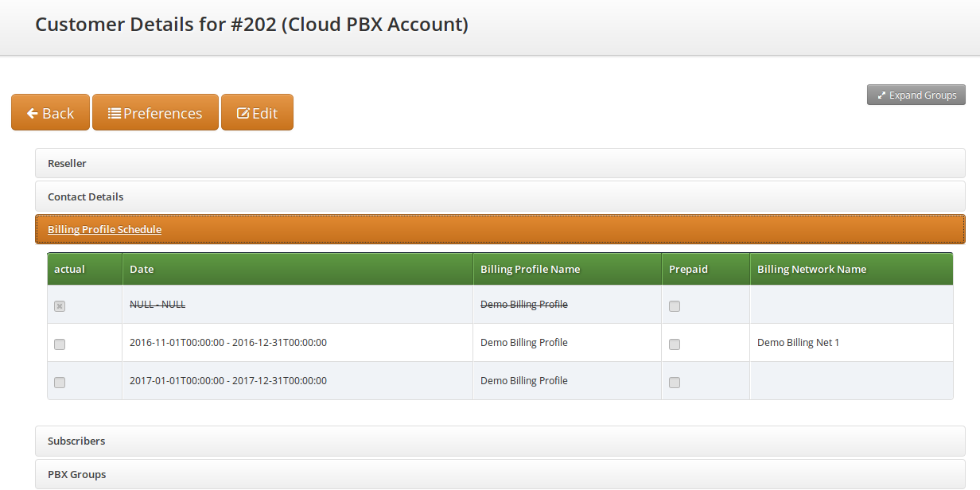Click the Billing Network Name column header
Image resolution: width=980 pixels, height=490 pixels.
(811, 269)
